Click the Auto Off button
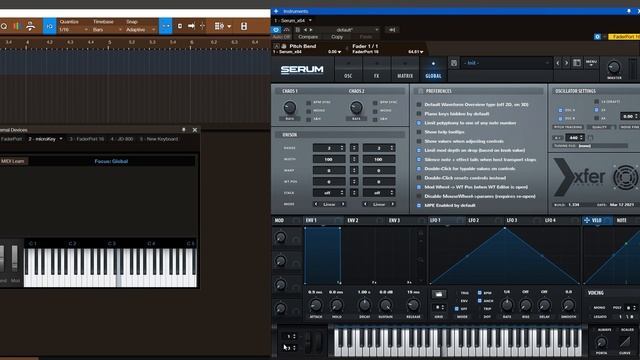The width and height of the screenshot is (640, 360). coord(281,37)
